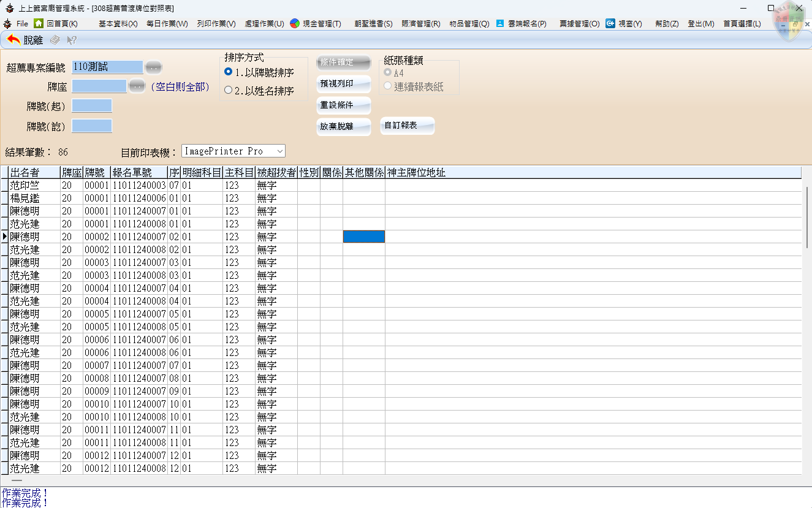Screen dimensions: 812x508
Task: Click the 重設條件 button
Action: click(x=343, y=105)
